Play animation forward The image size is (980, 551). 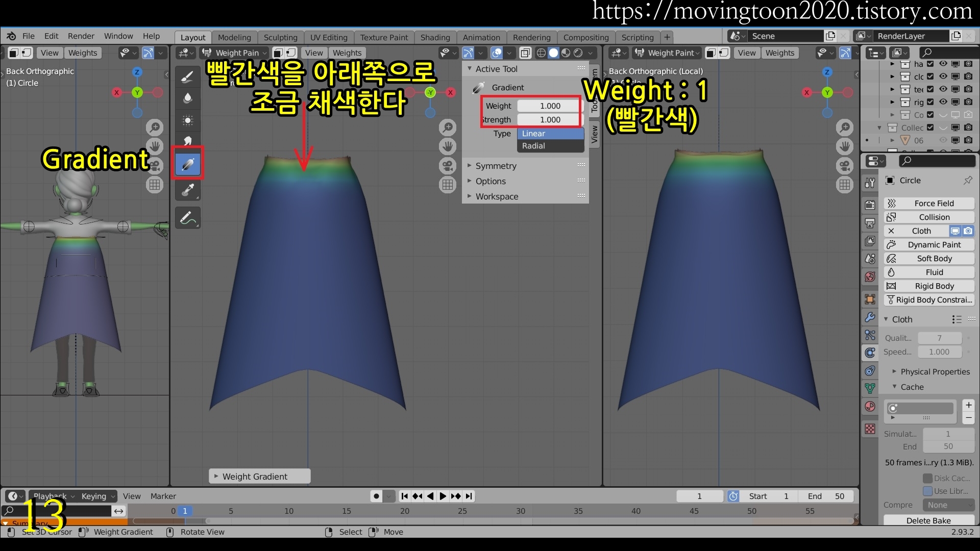pos(443,496)
